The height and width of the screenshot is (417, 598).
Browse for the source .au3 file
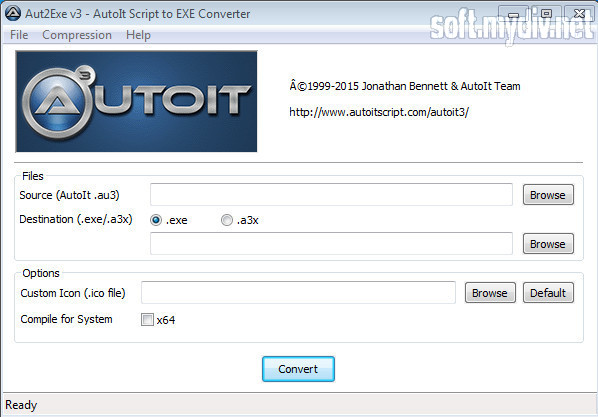coord(548,195)
